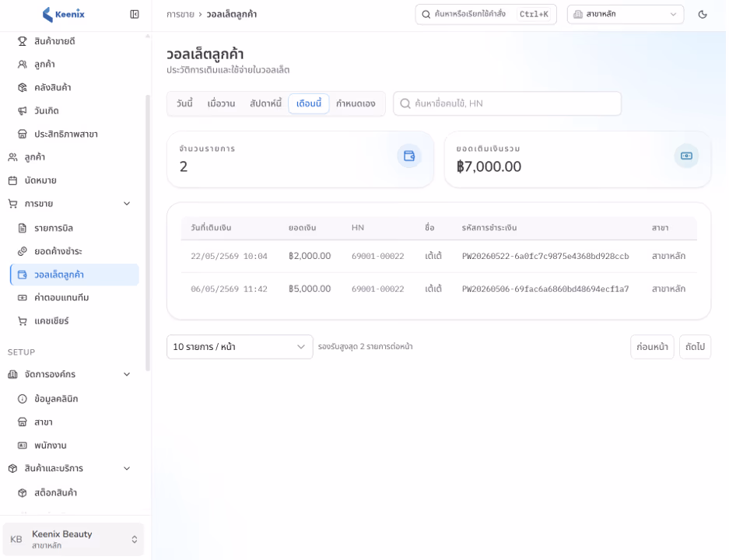The height and width of the screenshot is (560, 729).
Task: Click ฿7,000.00 total top-up value
Action: coord(489,166)
